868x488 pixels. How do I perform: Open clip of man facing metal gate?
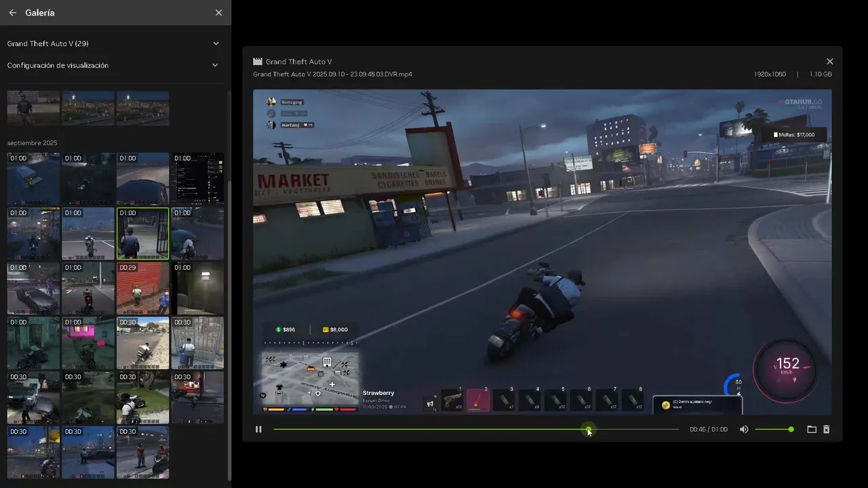coord(197,343)
